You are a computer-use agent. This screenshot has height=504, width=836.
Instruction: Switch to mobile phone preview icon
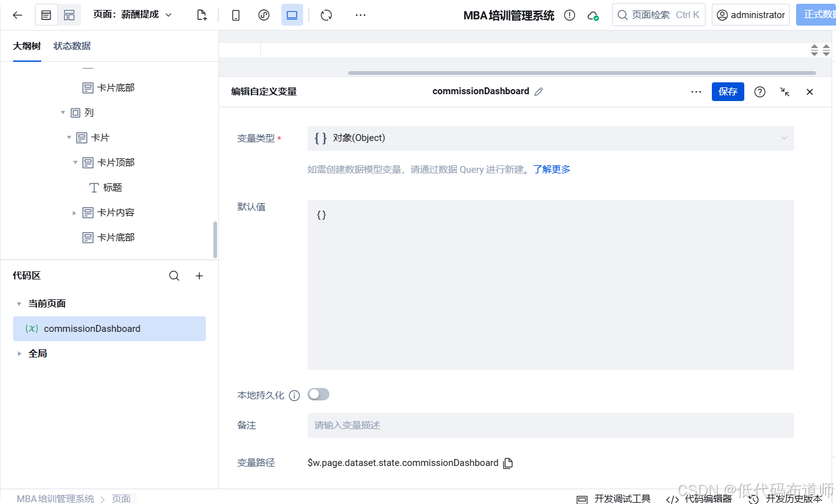click(236, 15)
